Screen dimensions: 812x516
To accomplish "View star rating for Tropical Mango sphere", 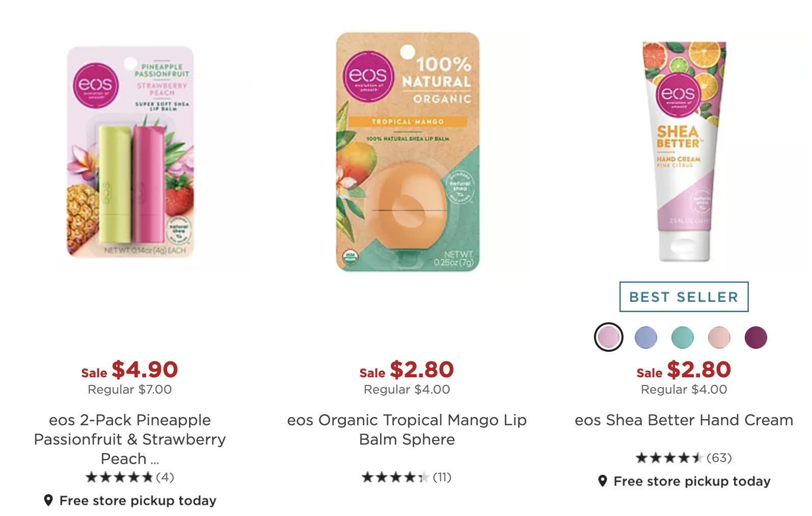I will point(395,477).
